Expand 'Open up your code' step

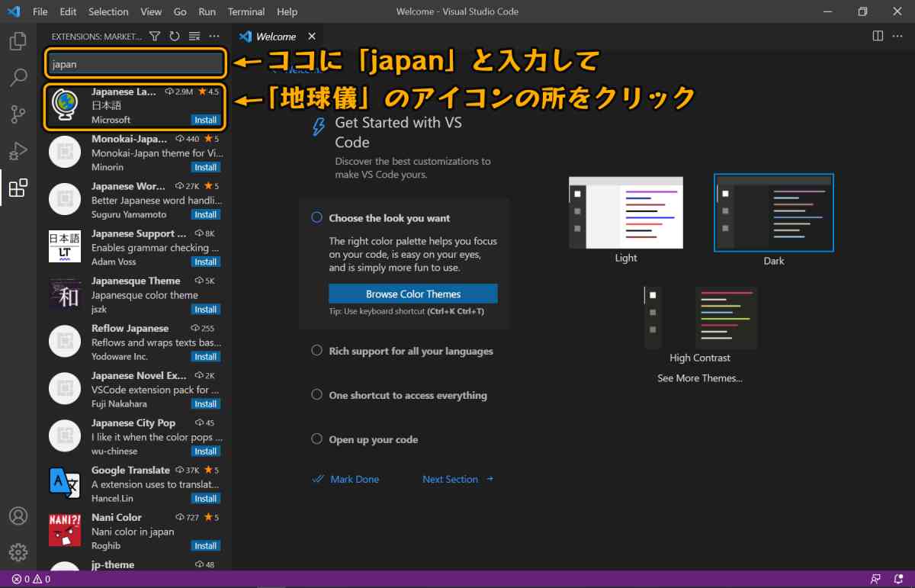point(374,439)
